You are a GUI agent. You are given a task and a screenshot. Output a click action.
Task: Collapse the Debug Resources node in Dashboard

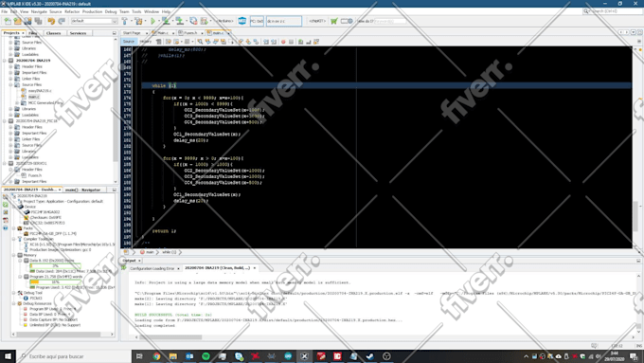coord(14,303)
